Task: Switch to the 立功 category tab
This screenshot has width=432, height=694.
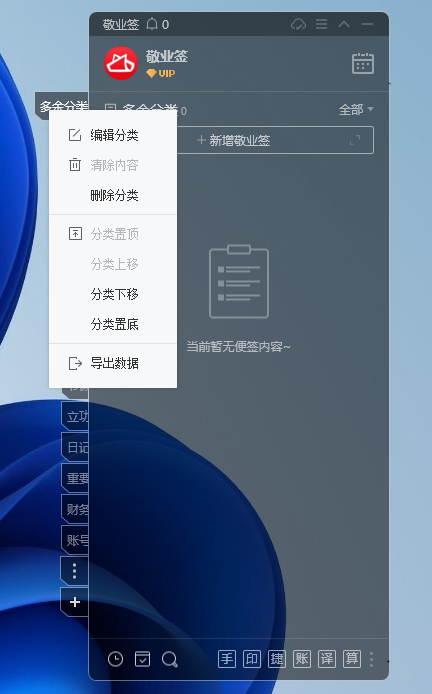Action: [x=75, y=416]
